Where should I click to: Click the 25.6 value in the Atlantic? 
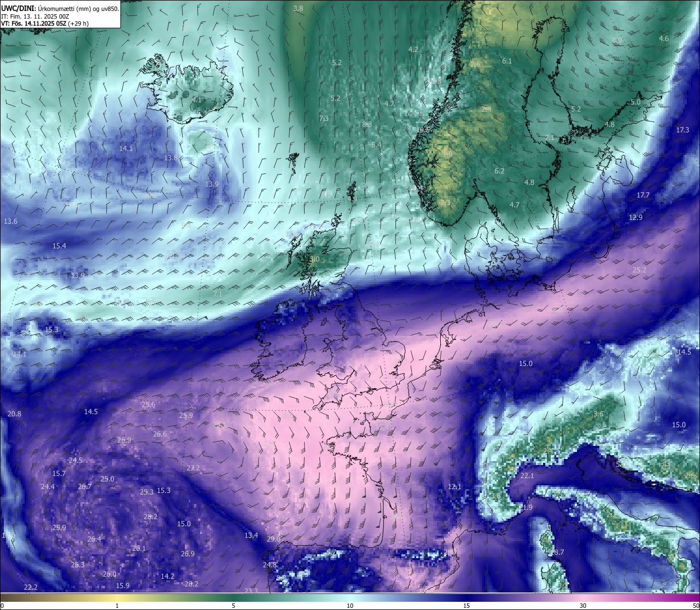(148, 405)
